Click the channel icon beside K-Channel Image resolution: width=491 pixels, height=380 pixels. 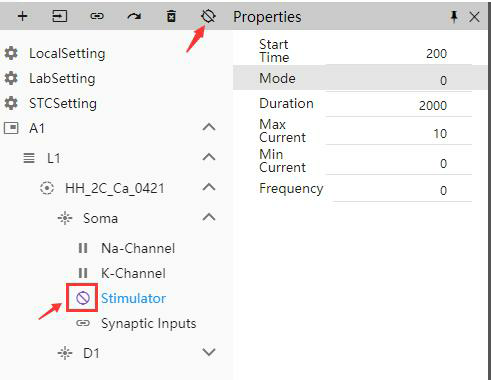point(83,273)
